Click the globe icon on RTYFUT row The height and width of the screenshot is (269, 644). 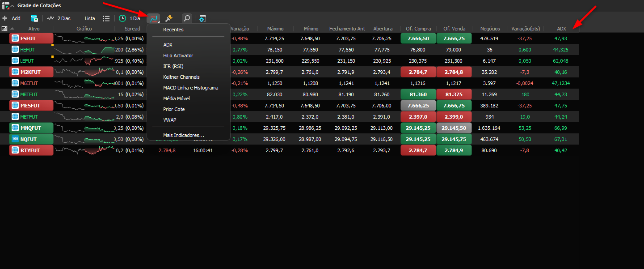click(x=15, y=150)
